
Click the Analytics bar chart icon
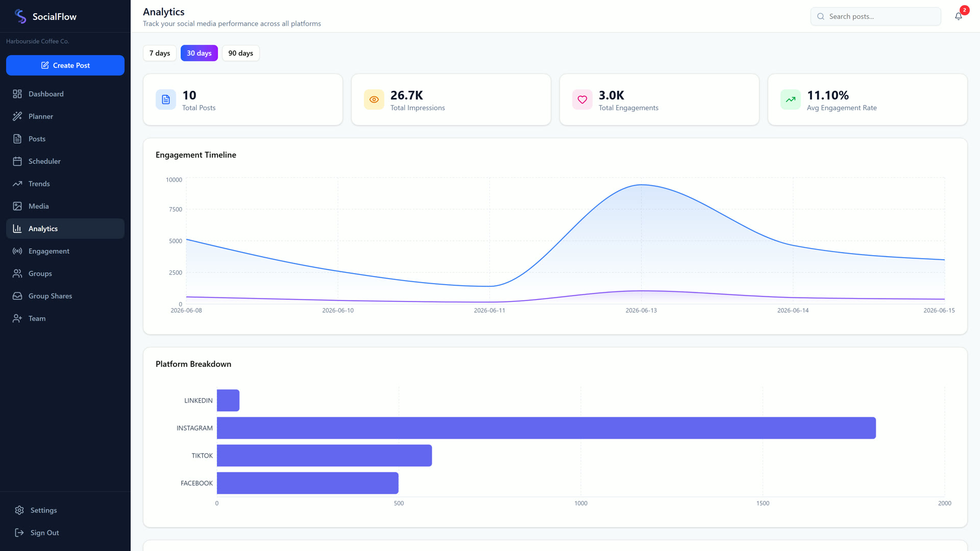(x=17, y=229)
